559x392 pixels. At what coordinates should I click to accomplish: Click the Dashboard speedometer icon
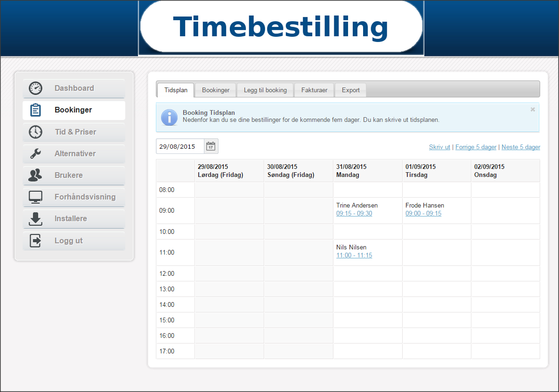[x=36, y=88]
